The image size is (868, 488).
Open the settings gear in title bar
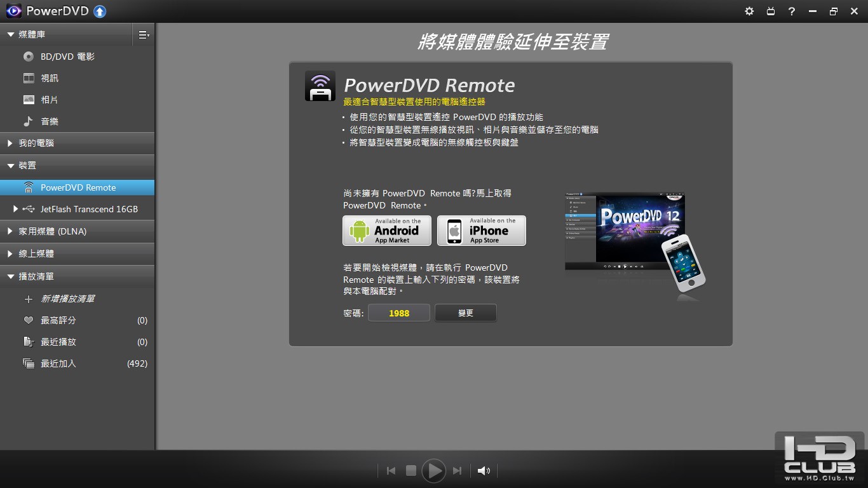749,11
